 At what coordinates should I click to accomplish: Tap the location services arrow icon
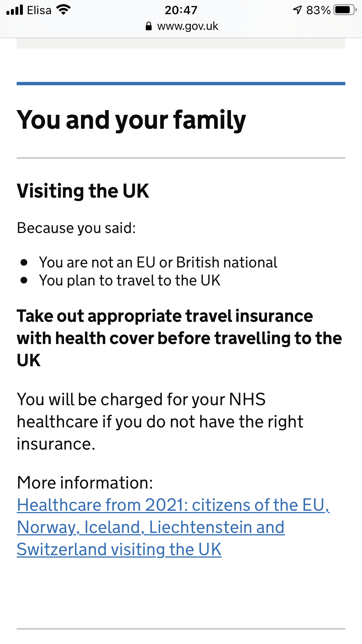point(297,10)
